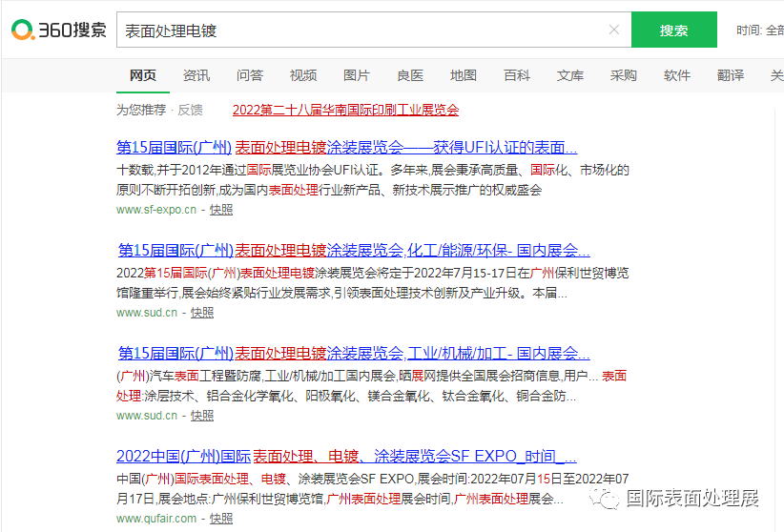Open the 文库 tab
The height and width of the screenshot is (532, 784).
[570, 75]
